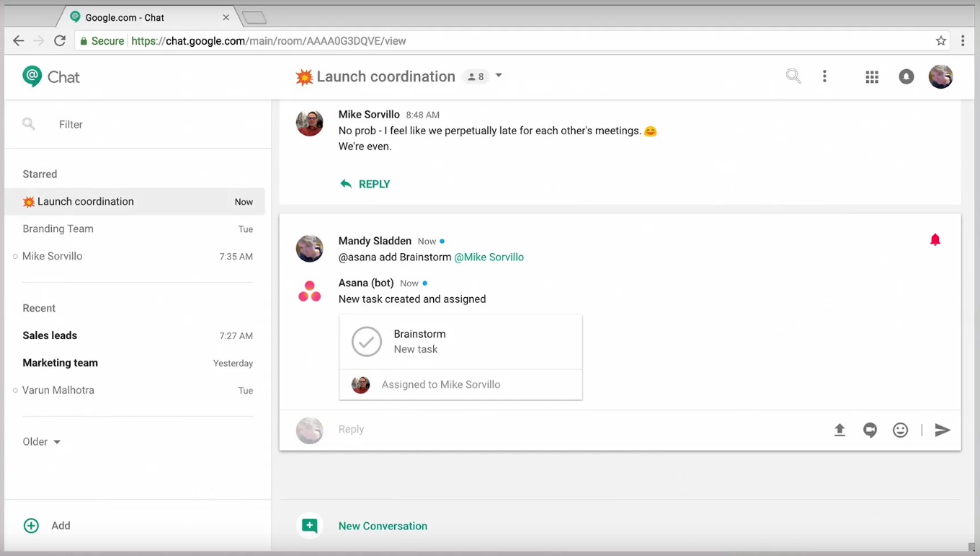This screenshot has height=556, width=980.
Task: Click the search magnifier in the header
Action: click(793, 76)
